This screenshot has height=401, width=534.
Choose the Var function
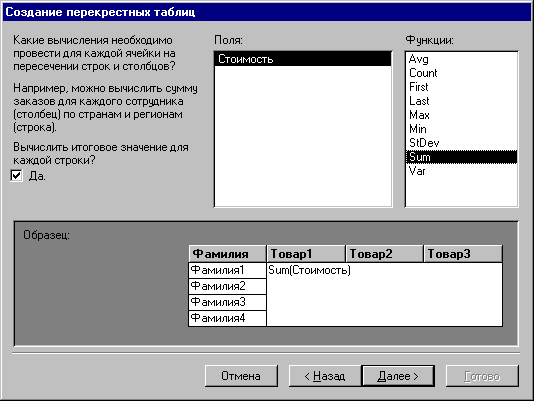pyautogui.click(x=461, y=171)
